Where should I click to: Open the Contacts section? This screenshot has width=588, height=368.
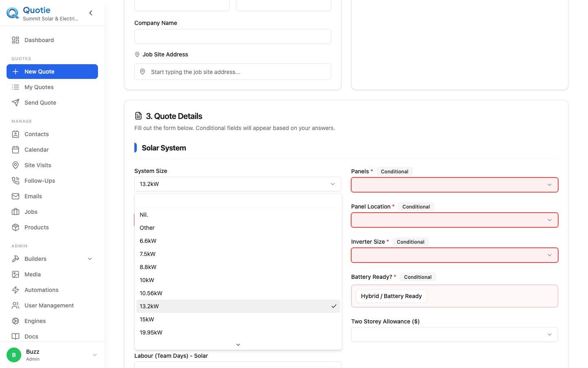52,134
